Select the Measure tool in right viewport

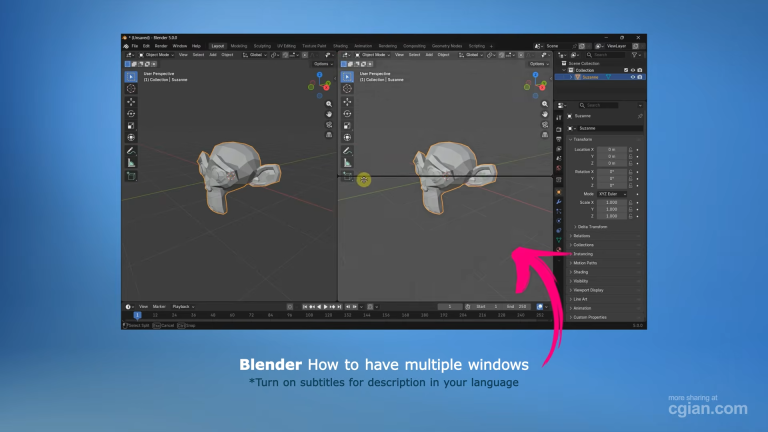point(347,163)
